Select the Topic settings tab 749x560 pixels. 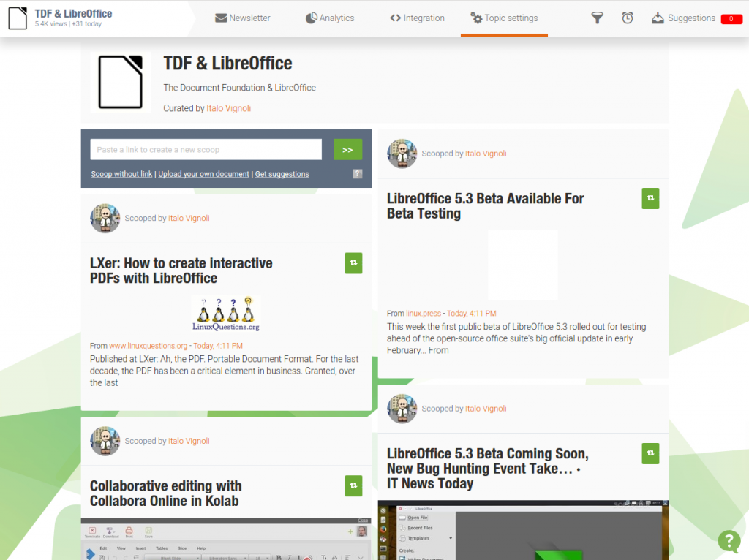505,18
